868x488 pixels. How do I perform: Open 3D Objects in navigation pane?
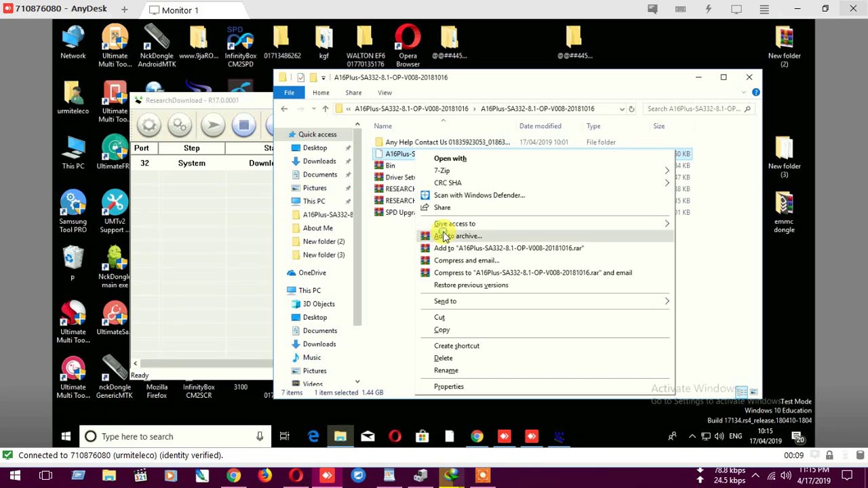pyautogui.click(x=318, y=304)
